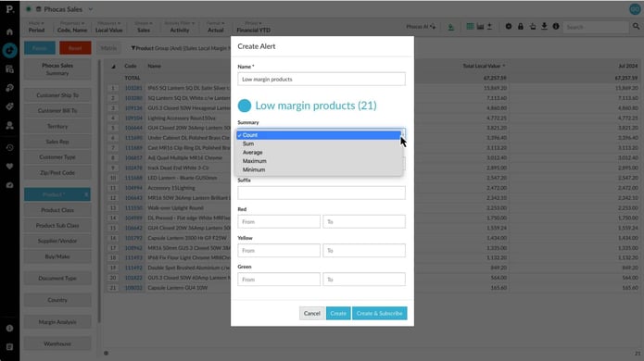Open the Local Value measures dropdown
Image resolution: width=644 pixels, height=361 pixels.
point(108,27)
